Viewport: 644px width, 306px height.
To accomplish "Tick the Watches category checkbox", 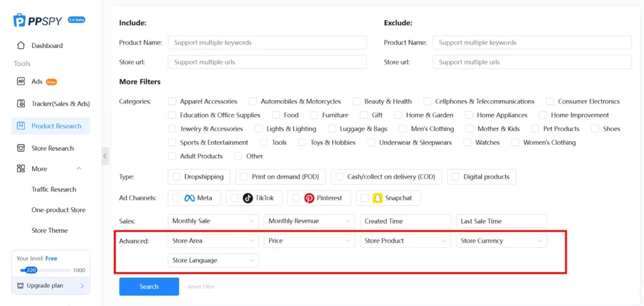I will [x=467, y=143].
